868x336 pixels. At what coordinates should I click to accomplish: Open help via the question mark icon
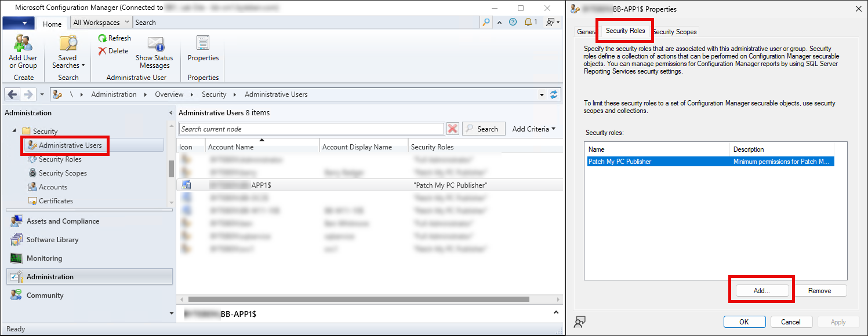point(513,22)
